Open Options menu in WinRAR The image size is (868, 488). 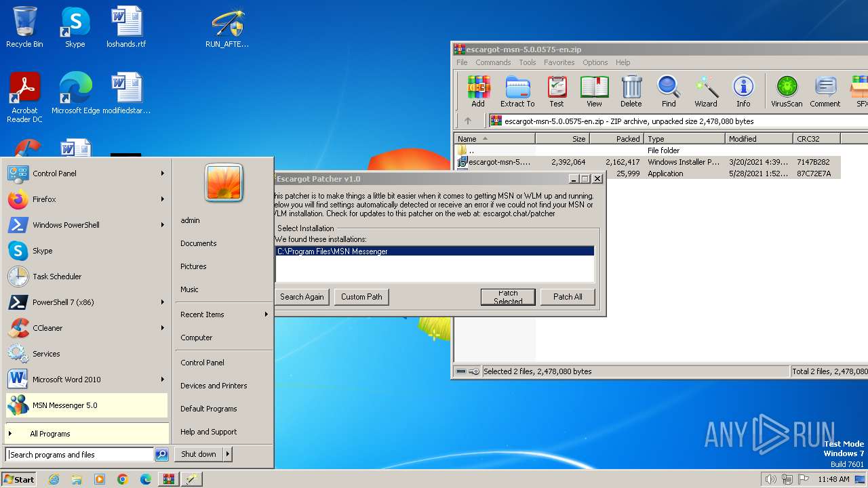pos(595,62)
